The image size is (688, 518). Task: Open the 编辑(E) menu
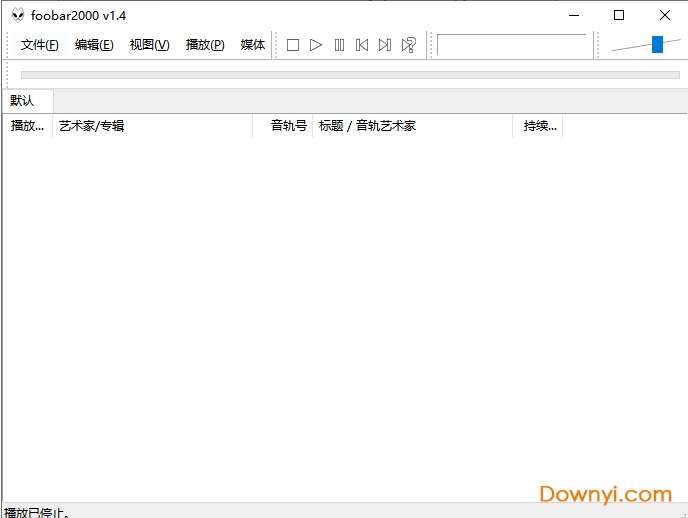94,44
